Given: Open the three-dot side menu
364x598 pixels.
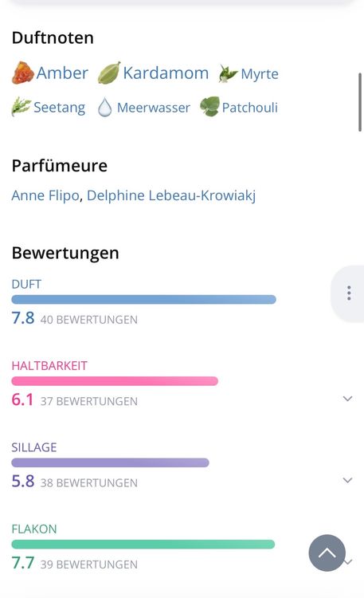Looking at the screenshot, I should [349, 293].
